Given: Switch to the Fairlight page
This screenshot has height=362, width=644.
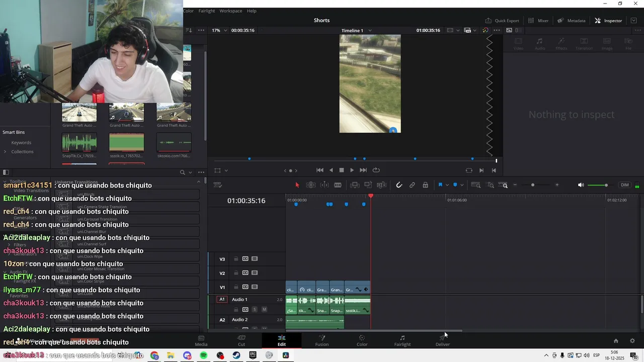Looking at the screenshot, I should pyautogui.click(x=403, y=340).
